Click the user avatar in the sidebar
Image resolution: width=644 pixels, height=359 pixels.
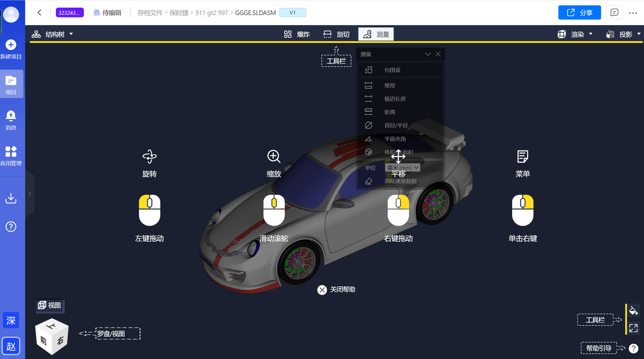click(x=11, y=15)
